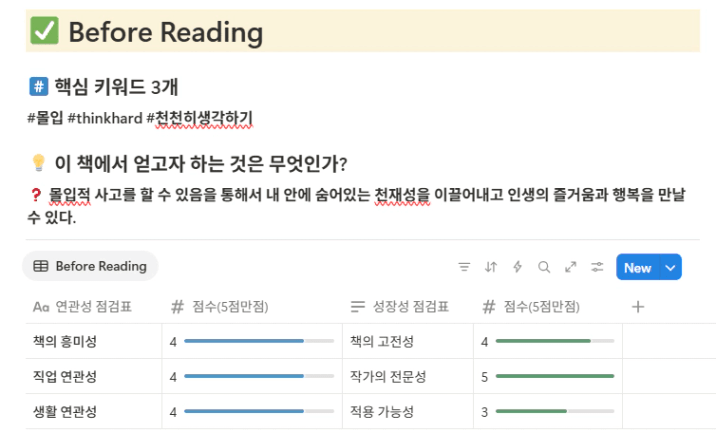
Task: Click the 직업 연관성 blue progress bar
Action: [x=259, y=376]
